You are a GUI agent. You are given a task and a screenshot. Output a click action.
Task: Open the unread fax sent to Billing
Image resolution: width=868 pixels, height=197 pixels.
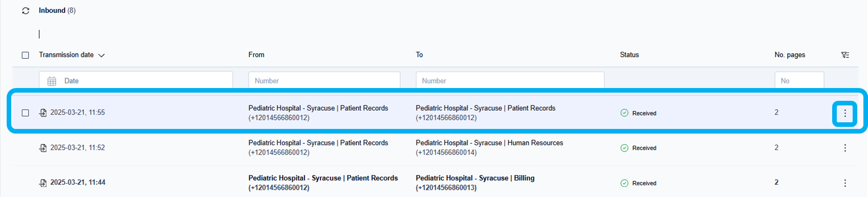pyautogui.click(x=435, y=183)
